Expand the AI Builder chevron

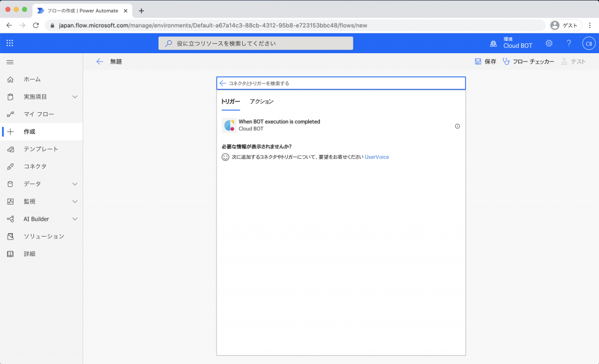75,219
